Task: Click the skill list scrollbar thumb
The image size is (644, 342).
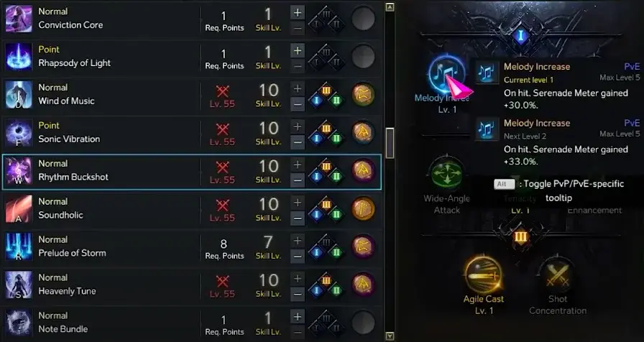Action: pyautogui.click(x=390, y=143)
